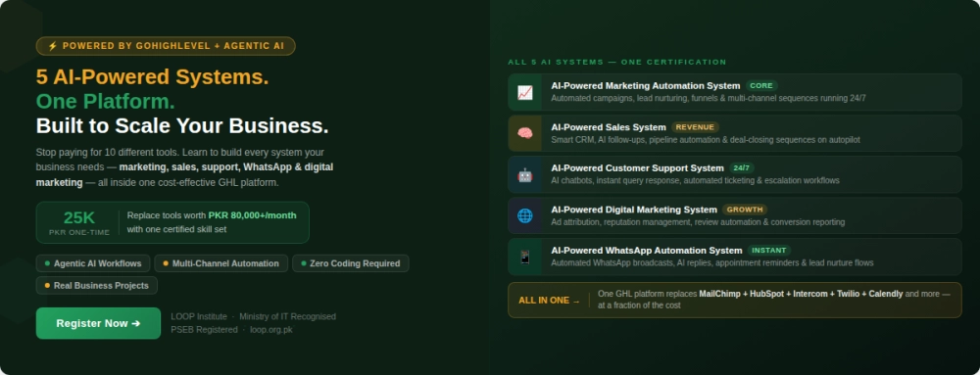The width and height of the screenshot is (980, 375).
Task: Click Built to Scale Your Business. heading
Action: tap(182, 125)
